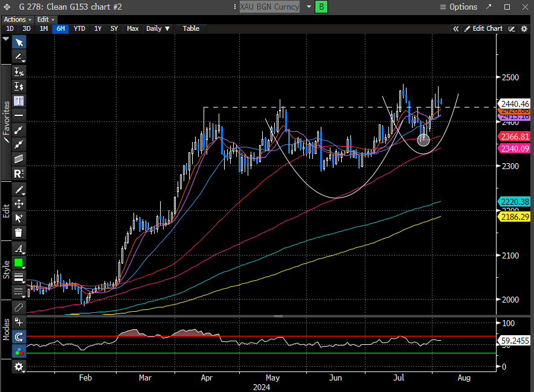Select the 1Y time range tab
534x392 pixels.
(97, 28)
